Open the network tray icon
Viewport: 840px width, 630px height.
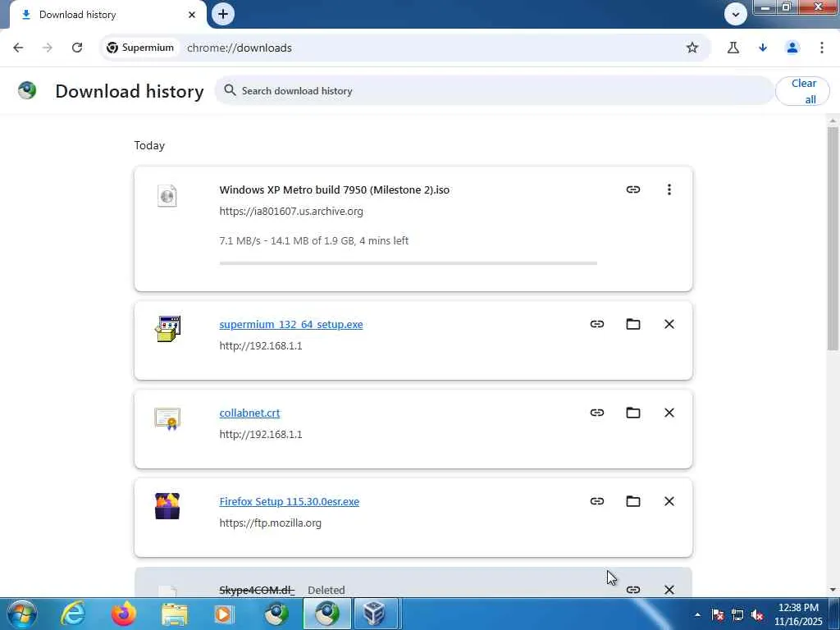click(x=737, y=615)
